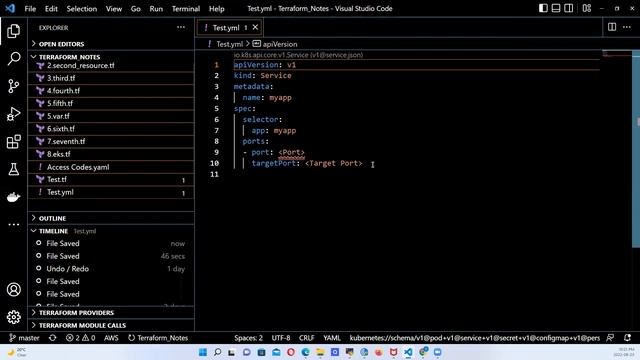
Task: Show additional views ellipsis in activity bar
Action: tap(13, 224)
